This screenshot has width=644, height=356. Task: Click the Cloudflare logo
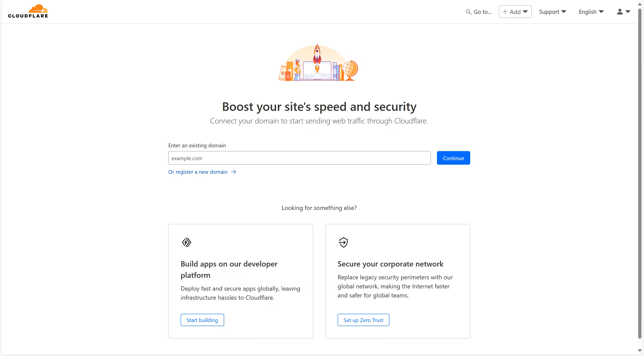28,11
